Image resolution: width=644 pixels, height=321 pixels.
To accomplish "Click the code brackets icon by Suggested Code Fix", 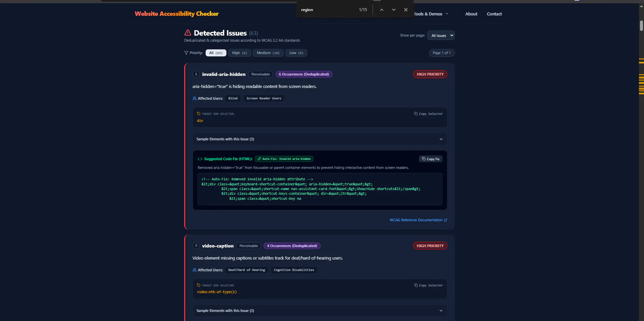I will click(x=200, y=159).
